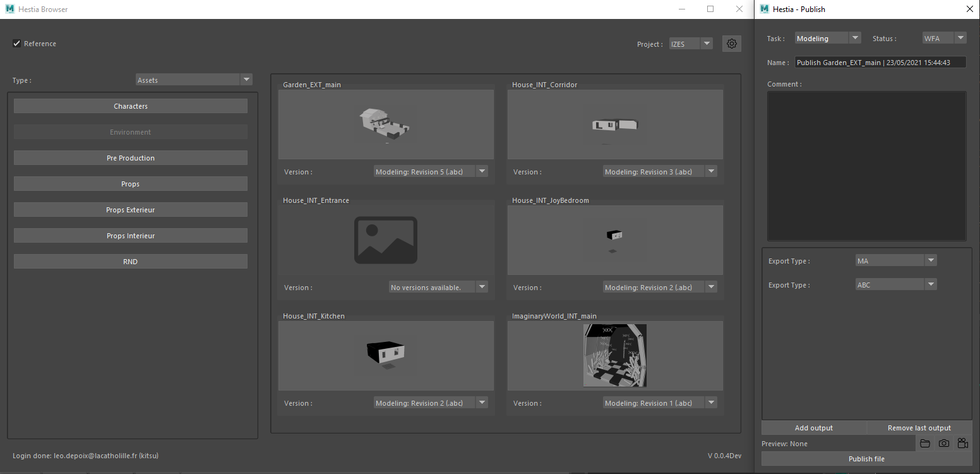Select the ImaginaryWorld_INT_main thumbnail
Viewport: 980px width, 474px height.
(x=615, y=355)
